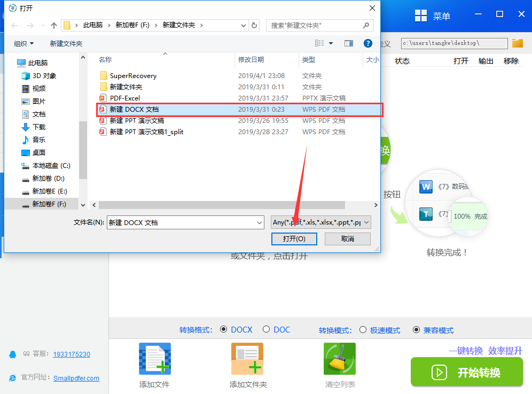Select the PDF-Excel file
This screenshot has height=394, width=532.
point(125,98)
